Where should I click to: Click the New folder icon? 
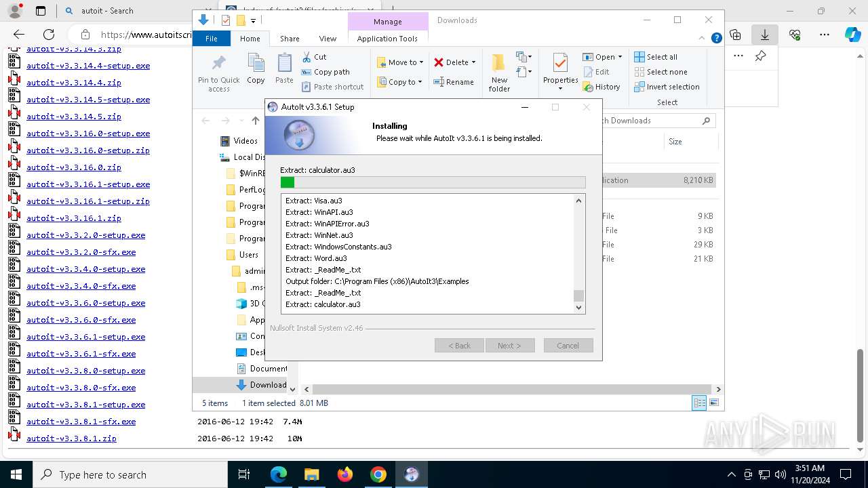(499, 64)
